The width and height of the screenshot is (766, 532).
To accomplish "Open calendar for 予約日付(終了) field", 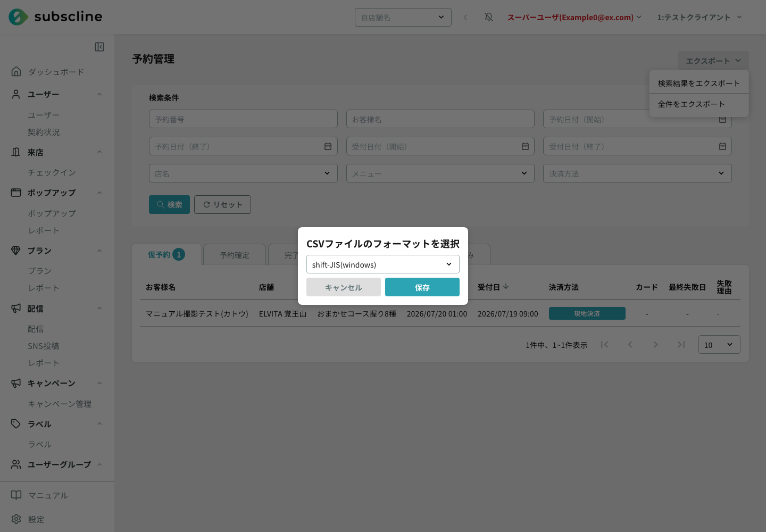I will coord(328,146).
